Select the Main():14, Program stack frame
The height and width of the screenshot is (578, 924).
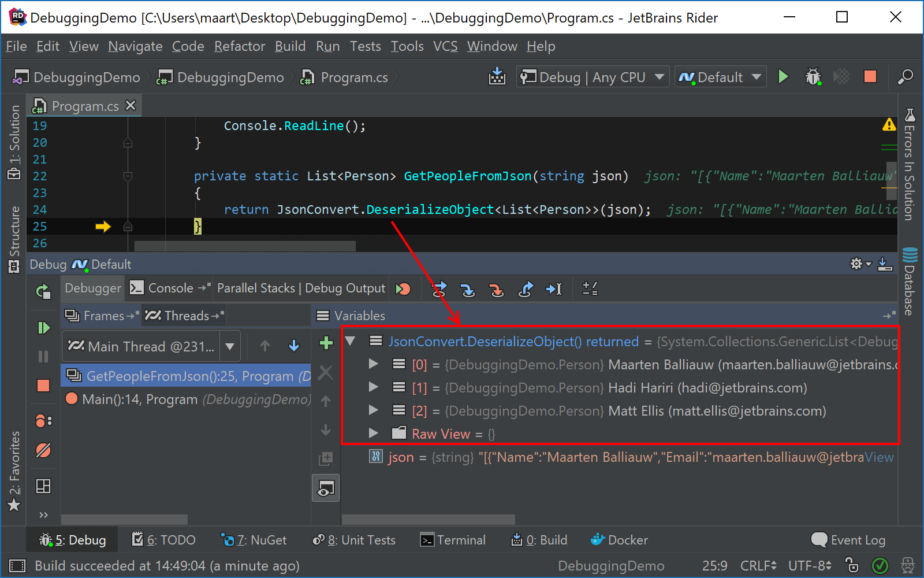coord(186,399)
